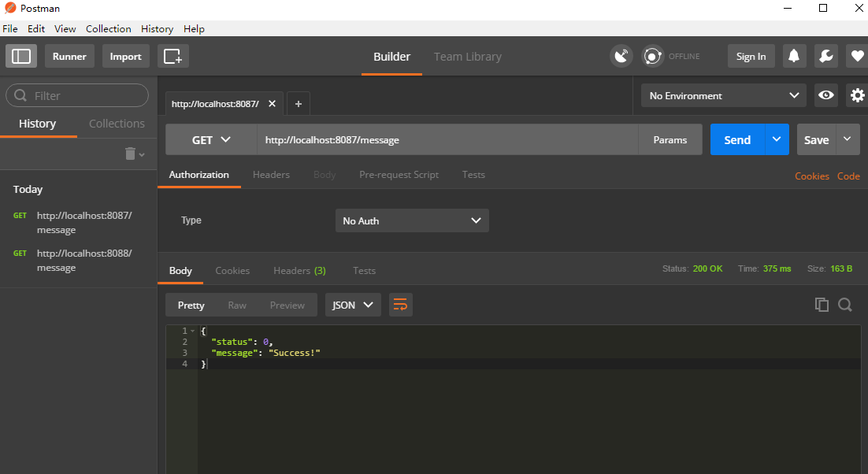
Task: Click the Filter search field
Action: tap(77, 95)
